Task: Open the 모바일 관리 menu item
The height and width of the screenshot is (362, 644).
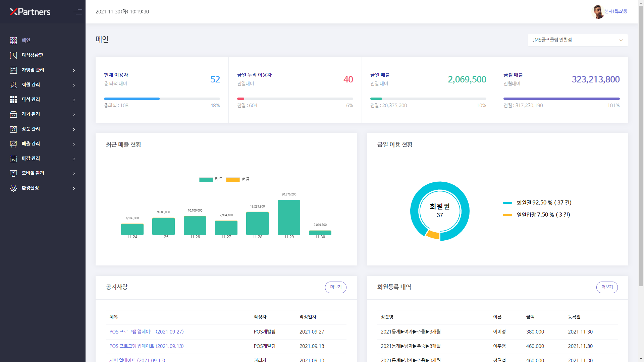Action: tap(33, 173)
